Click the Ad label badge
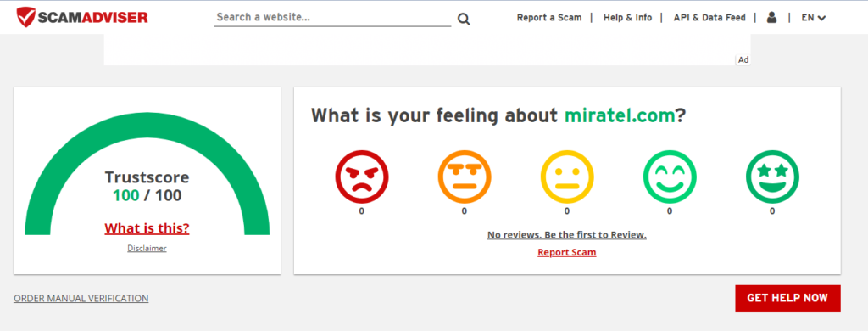 743,59
